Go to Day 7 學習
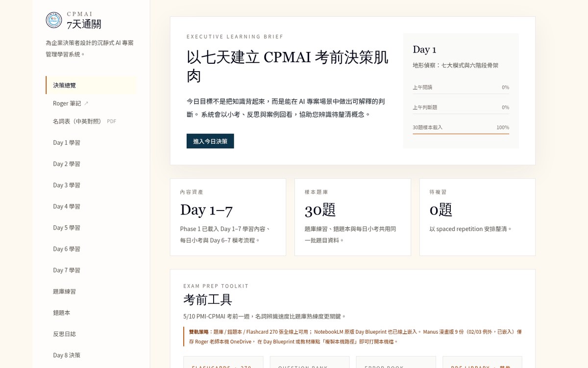 tap(91, 270)
